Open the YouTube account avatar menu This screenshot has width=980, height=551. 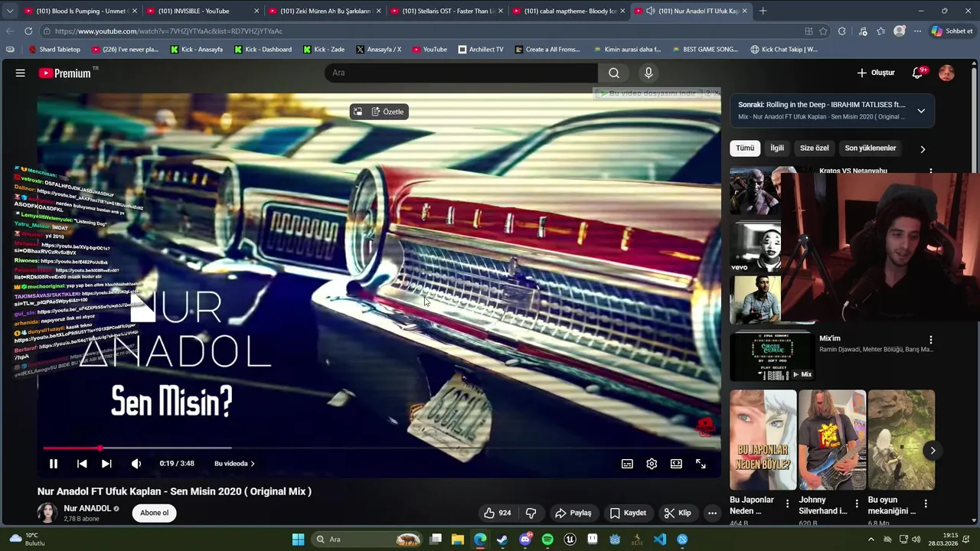point(947,73)
